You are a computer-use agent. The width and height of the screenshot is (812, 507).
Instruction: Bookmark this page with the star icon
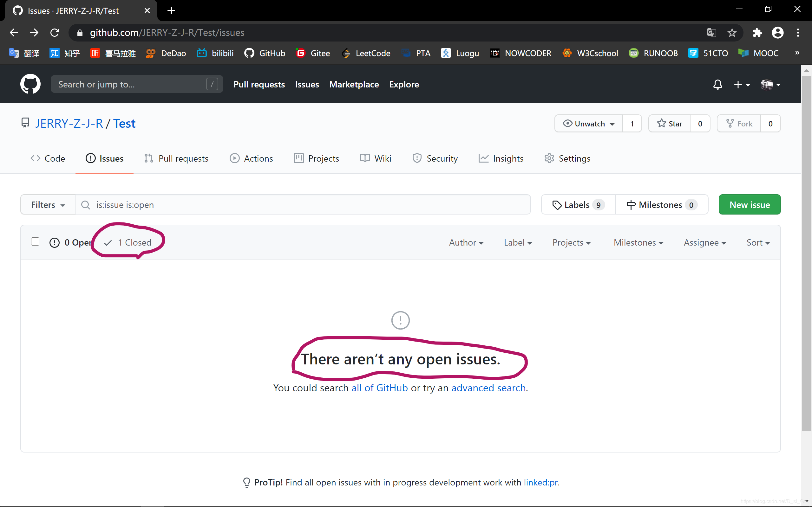[732, 33]
